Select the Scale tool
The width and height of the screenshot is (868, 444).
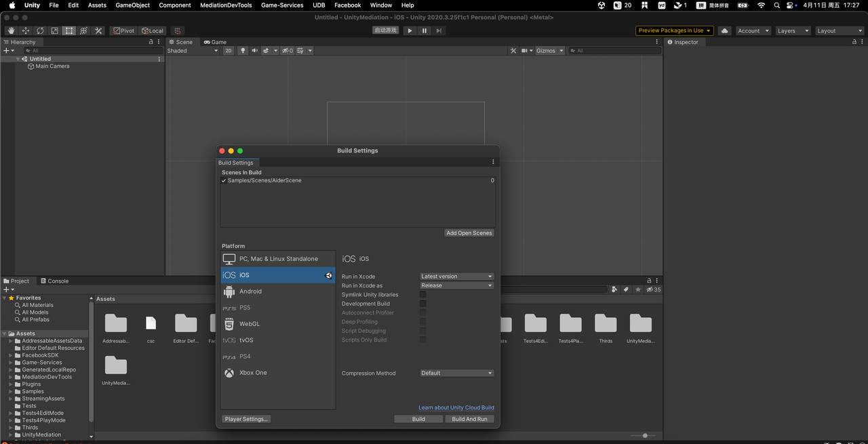click(x=55, y=31)
